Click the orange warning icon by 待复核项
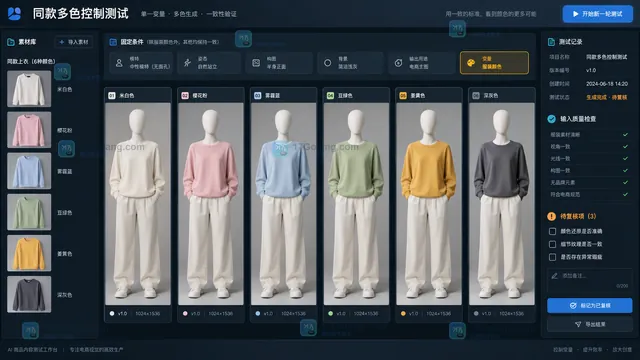 551,216
